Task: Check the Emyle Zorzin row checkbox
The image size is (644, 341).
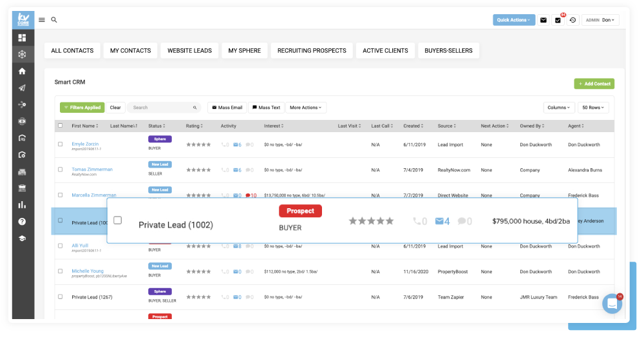Action: [x=61, y=144]
